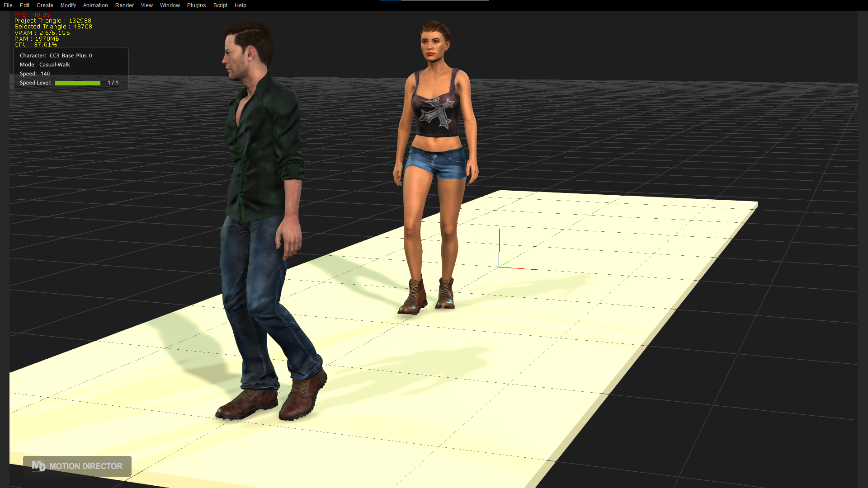The width and height of the screenshot is (868, 488).
Task: Open the Plugins menu
Action: point(196,5)
